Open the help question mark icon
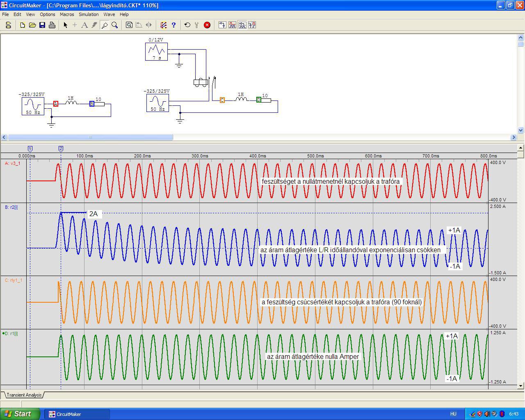Image resolution: width=525 pixels, height=420 pixels. pyautogui.click(x=173, y=25)
